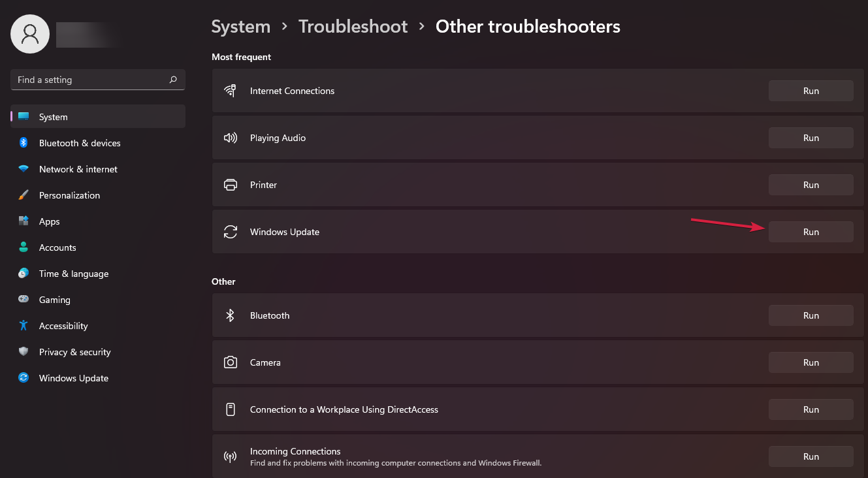Run the Printer troubleshooter
Screen dimensions: 868x478
coord(811,185)
